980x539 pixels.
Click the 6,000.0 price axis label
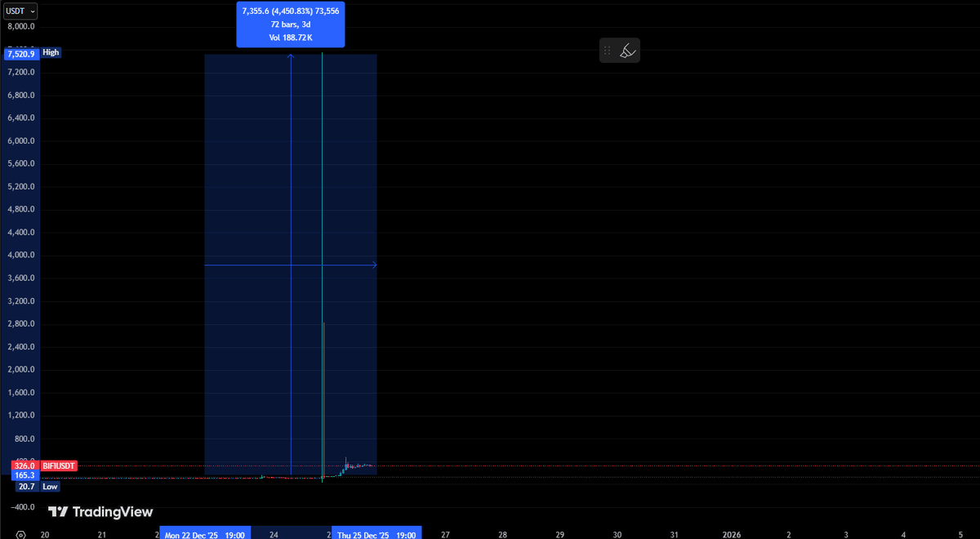(x=21, y=140)
